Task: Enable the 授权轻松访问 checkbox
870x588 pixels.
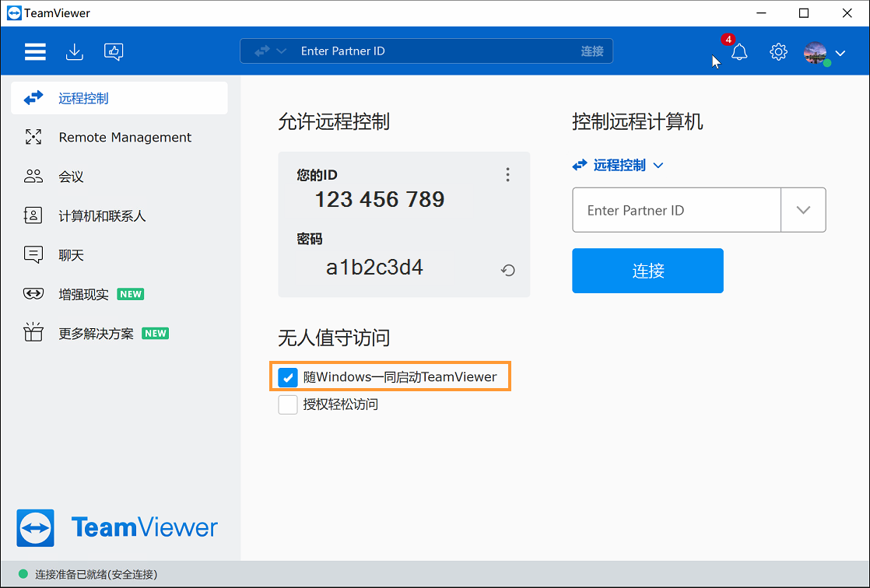Action: coord(287,404)
